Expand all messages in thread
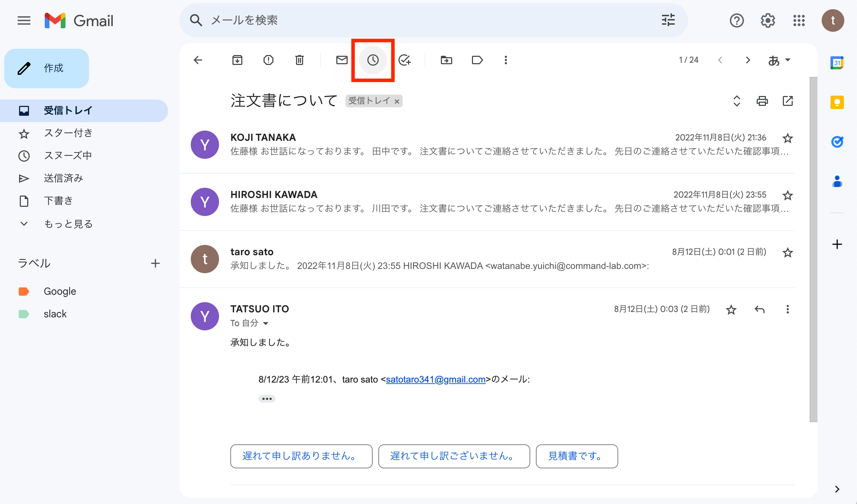The width and height of the screenshot is (857, 504). point(737,101)
